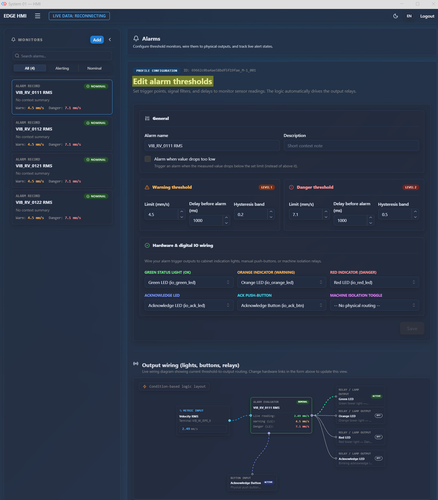
Task: Click the LIVE DATA: RECONNECTING status button
Action: click(79, 16)
